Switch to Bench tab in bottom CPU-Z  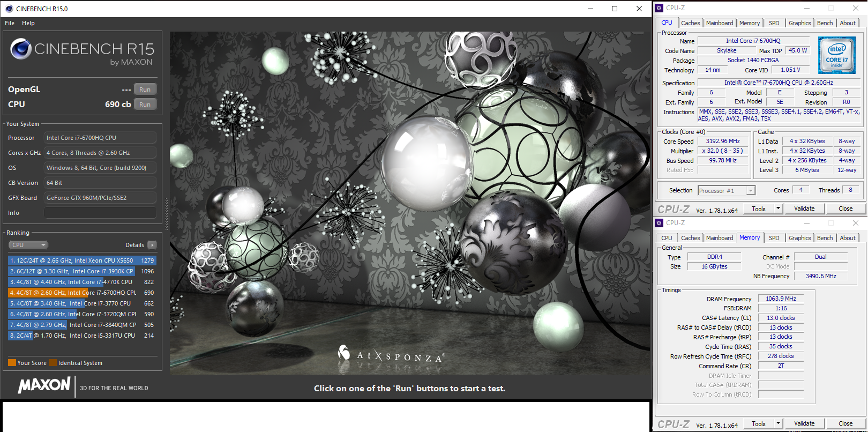pyautogui.click(x=825, y=238)
